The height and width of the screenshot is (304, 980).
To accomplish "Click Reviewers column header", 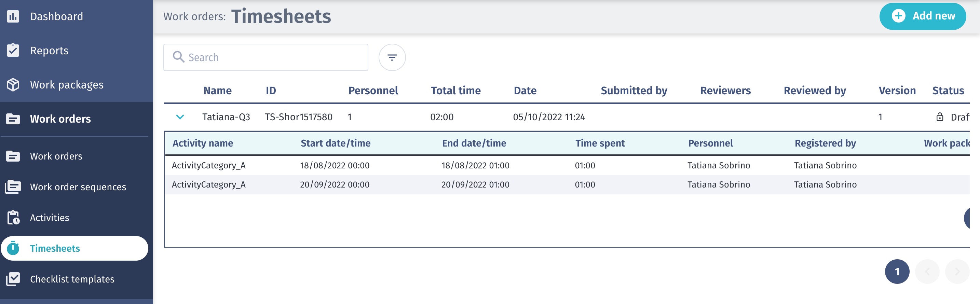I will coord(725,91).
